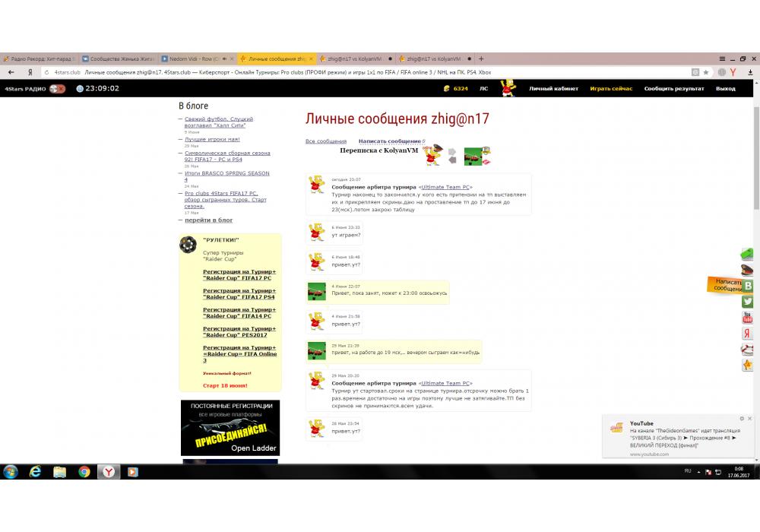Go back with browser back arrow
The width and height of the screenshot is (760, 532).
pos(11,72)
